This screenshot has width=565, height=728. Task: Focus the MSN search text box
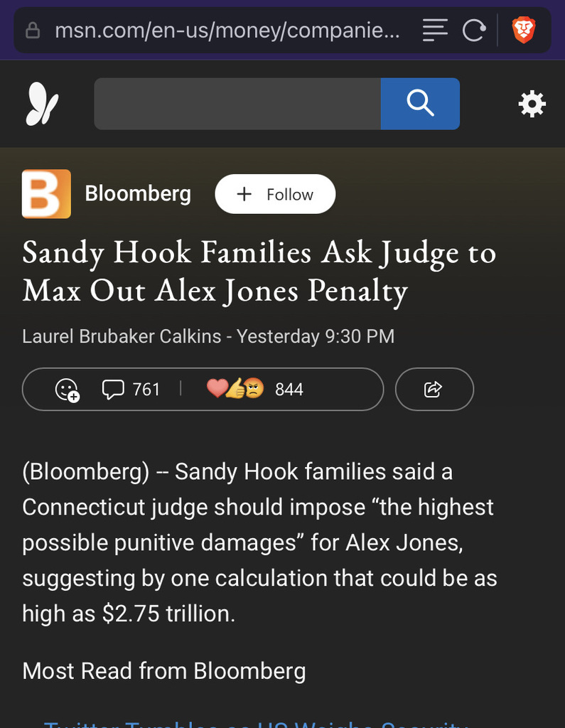click(x=237, y=104)
